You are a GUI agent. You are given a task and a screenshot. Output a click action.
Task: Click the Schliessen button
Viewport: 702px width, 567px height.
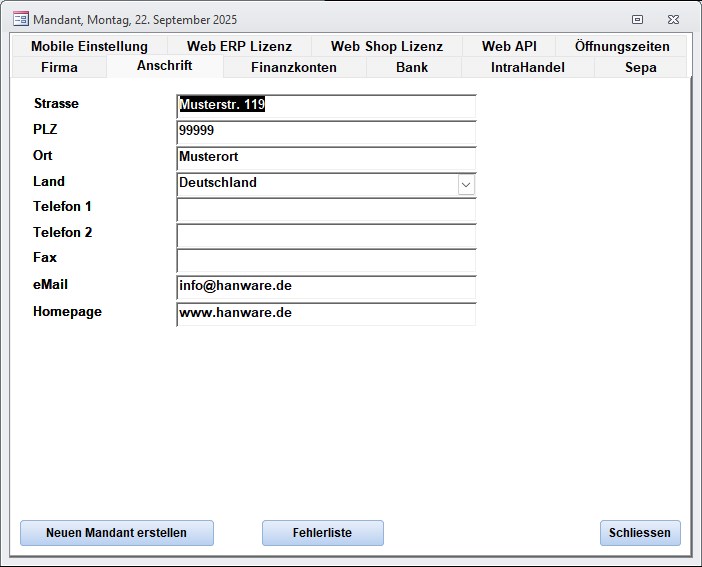(x=640, y=533)
